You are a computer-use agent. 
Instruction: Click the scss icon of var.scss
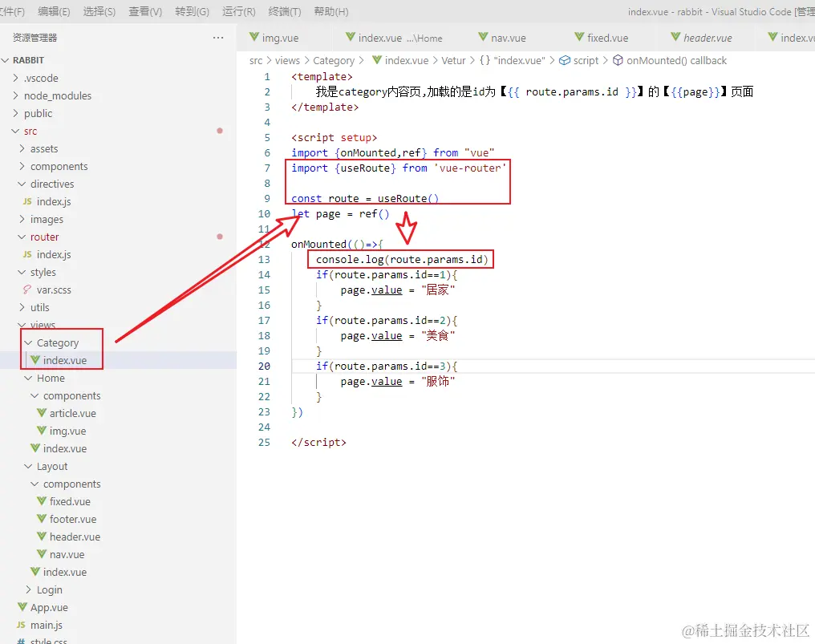tap(27, 290)
